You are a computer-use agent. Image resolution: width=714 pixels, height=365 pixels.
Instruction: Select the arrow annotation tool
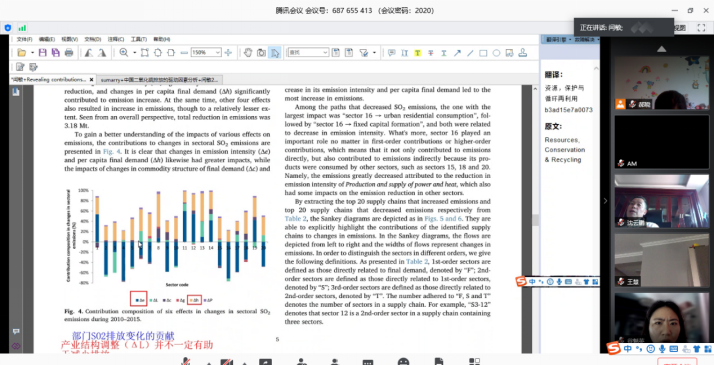[x=457, y=53]
